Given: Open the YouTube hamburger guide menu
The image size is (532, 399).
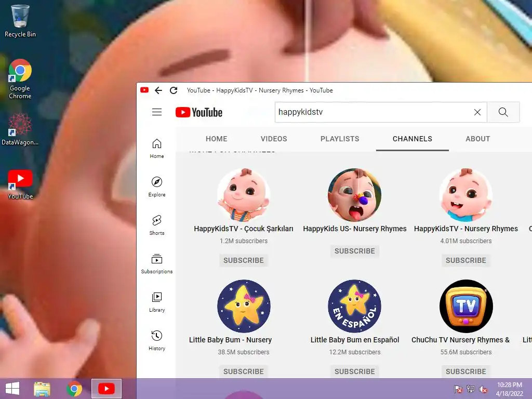Looking at the screenshot, I should click(157, 112).
